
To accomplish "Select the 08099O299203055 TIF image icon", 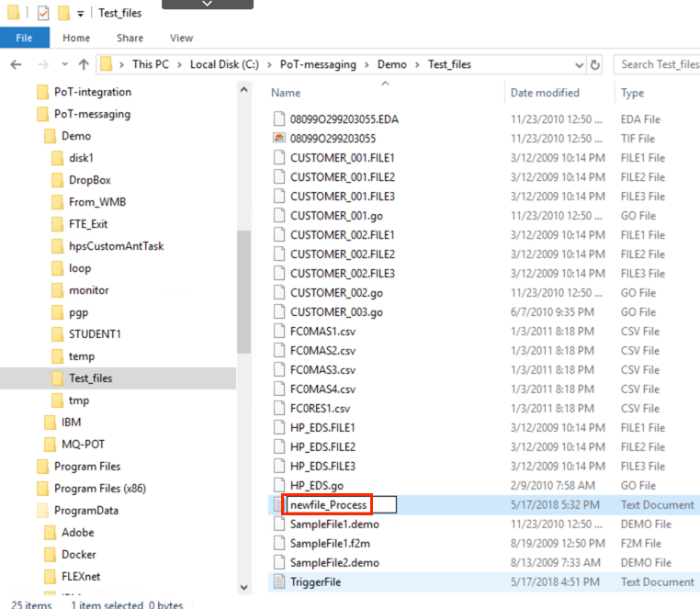I will (x=279, y=139).
